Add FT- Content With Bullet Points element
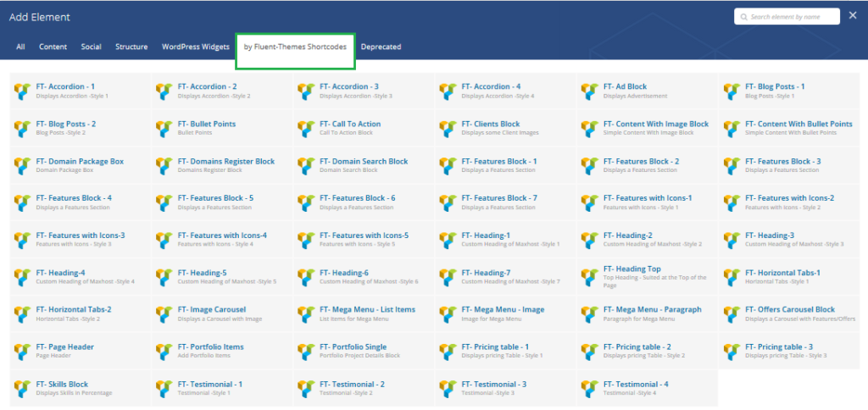This screenshot has height=410, width=868. click(x=798, y=124)
